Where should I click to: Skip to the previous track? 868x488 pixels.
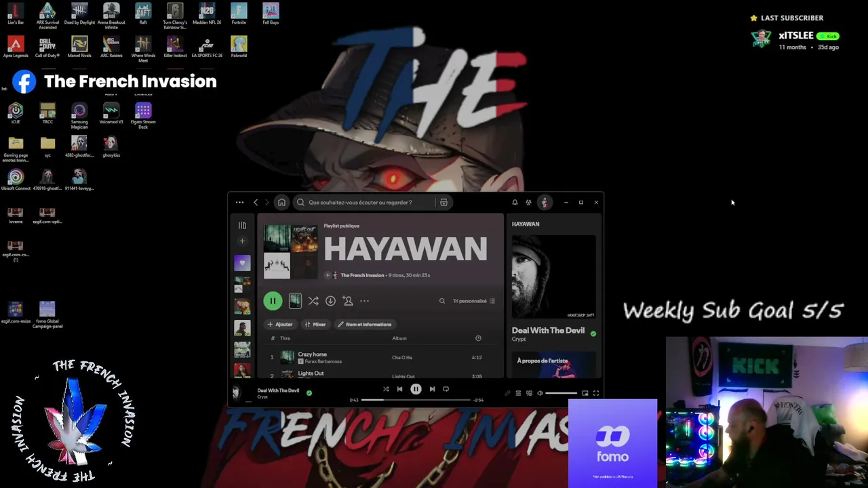(x=399, y=389)
